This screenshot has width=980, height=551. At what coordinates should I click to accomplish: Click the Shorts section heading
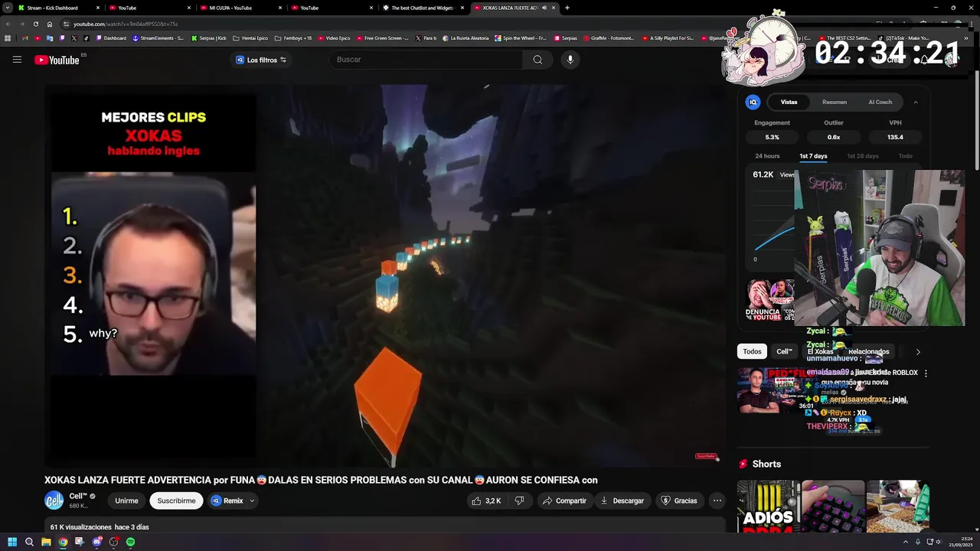(766, 464)
